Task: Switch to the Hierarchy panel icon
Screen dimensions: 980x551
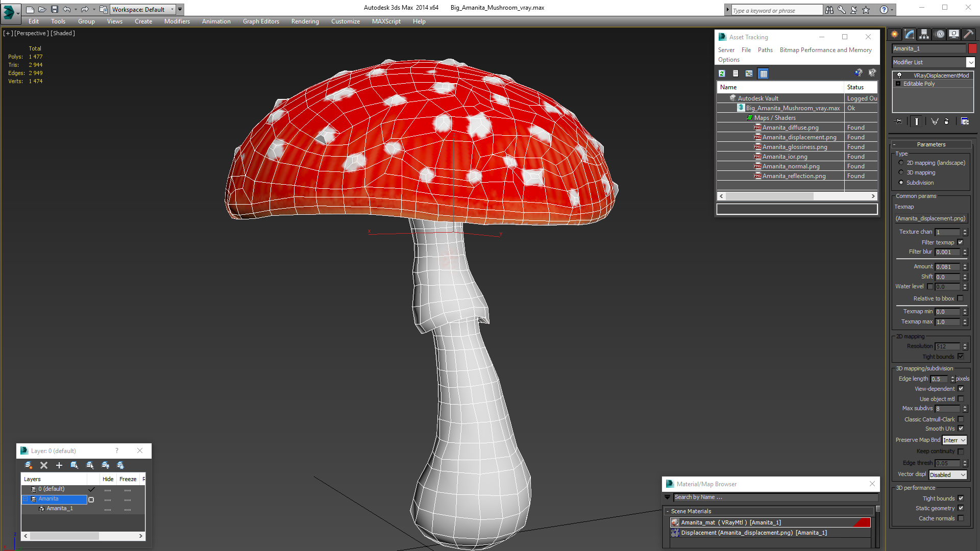Action: [x=924, y=34]
